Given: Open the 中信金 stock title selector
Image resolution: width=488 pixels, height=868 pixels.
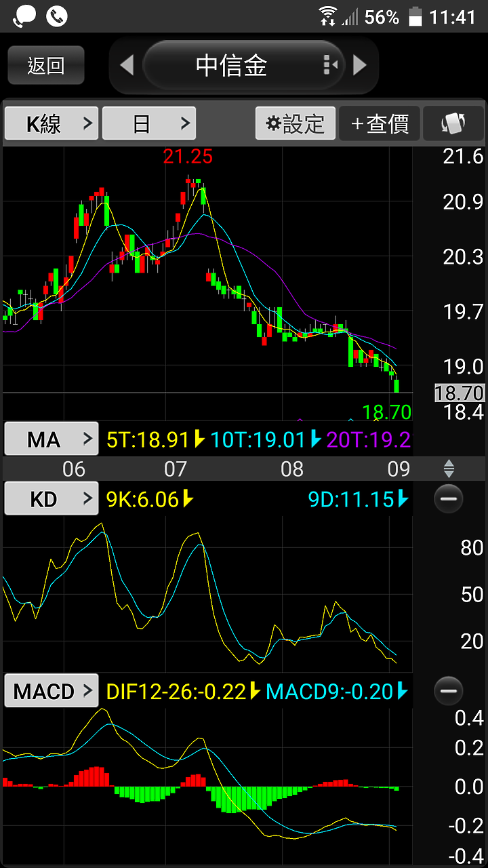Looking at the screenshot, I should point(244,65).
